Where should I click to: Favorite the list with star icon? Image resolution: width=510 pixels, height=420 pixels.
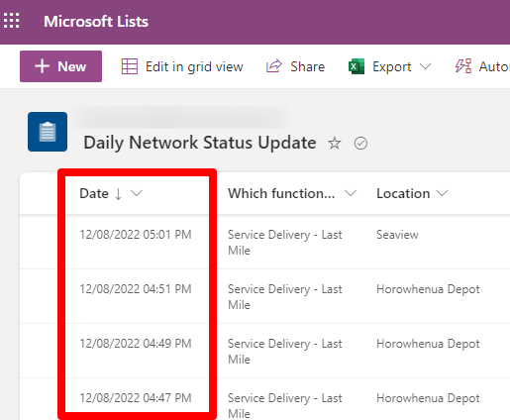click(x=334, y=144)
